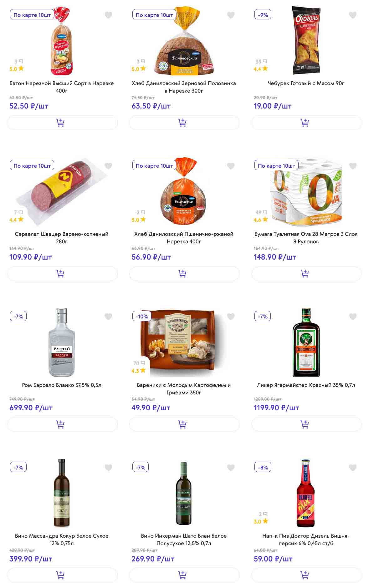This screenshot has width=374, height=588.
Task: View the 33 reviews of Чебурек
Action: tap(261, 62)
